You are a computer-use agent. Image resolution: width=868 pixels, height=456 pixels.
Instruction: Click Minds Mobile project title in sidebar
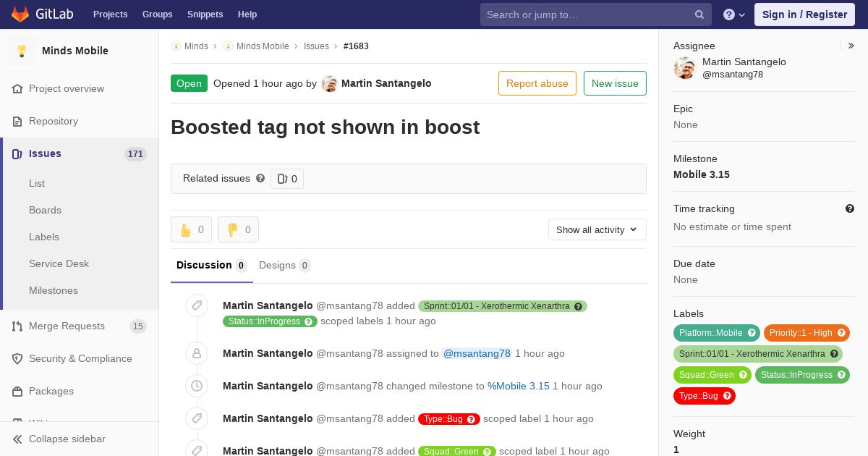(x=75, y=51)
